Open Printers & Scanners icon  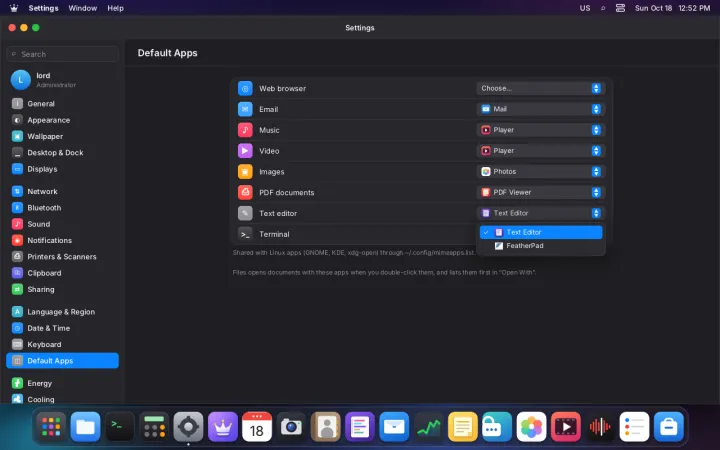[x=17, y=257]
